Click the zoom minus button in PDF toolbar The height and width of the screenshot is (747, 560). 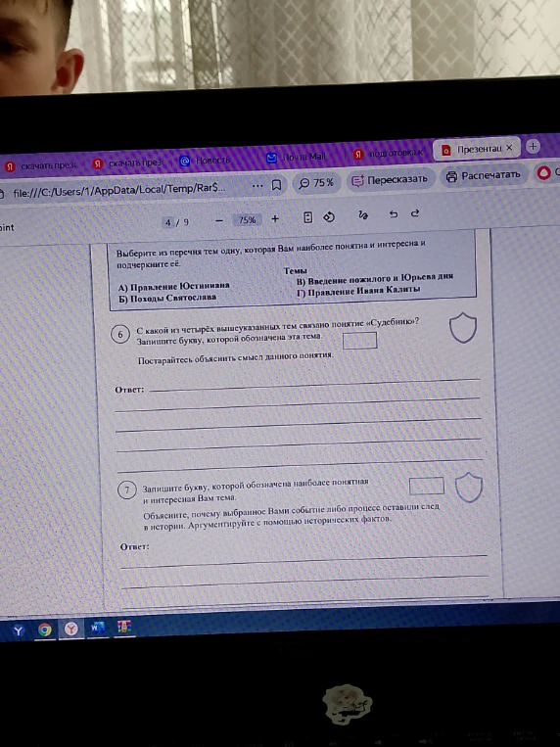pos(219,220)
